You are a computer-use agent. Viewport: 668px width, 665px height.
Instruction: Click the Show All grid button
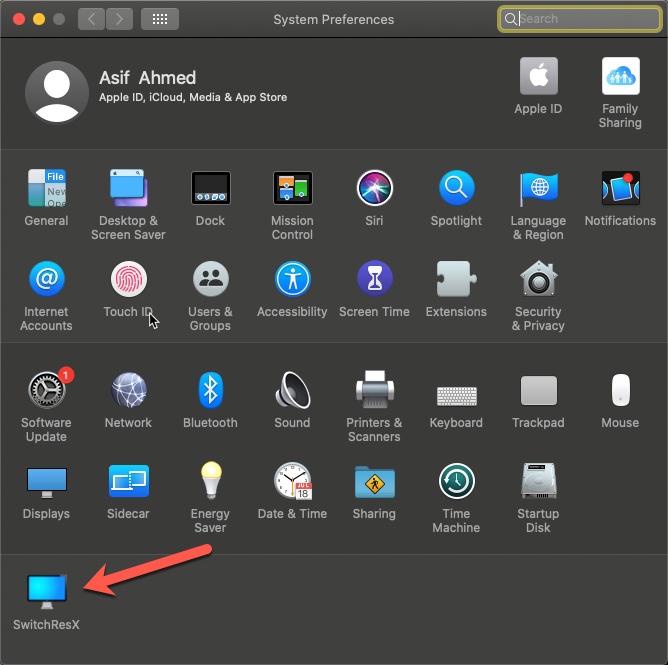160,19
